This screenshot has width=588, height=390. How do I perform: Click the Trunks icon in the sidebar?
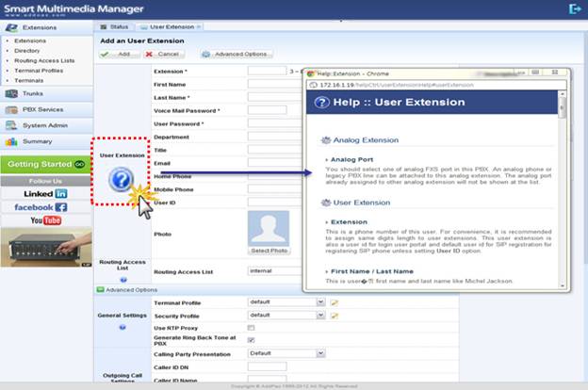11,94
